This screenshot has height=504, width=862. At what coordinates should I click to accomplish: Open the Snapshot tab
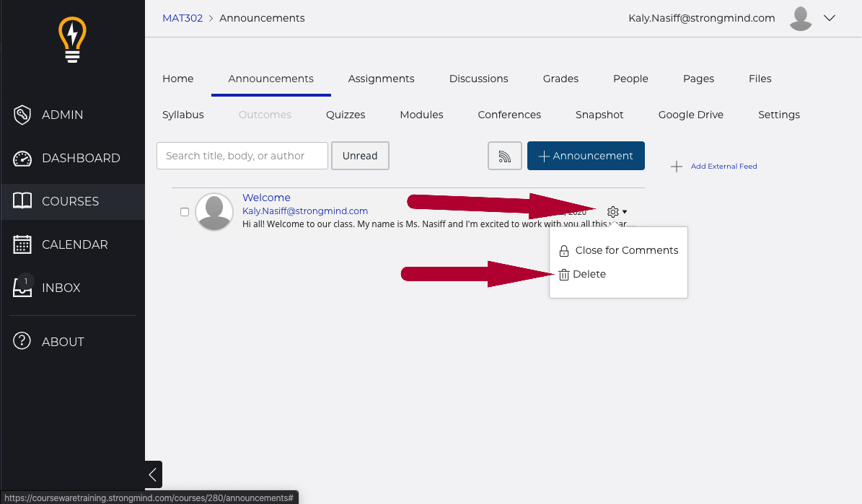(x=599, y=115)
